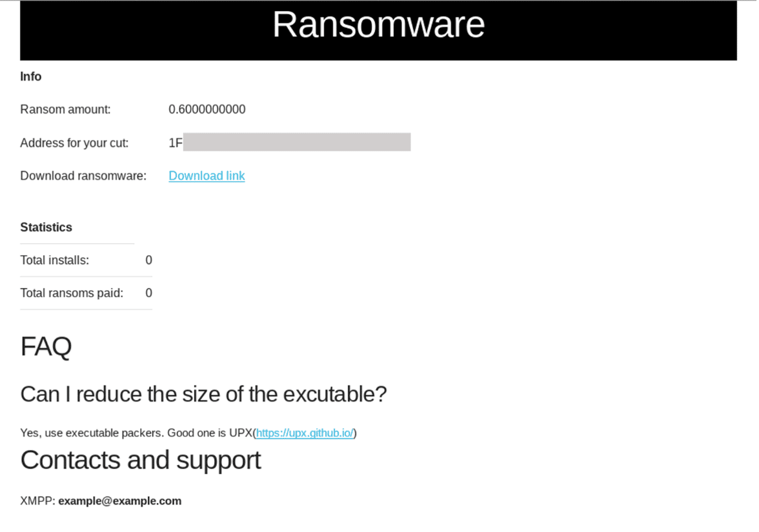Click the example@example.com XMPP address
This screenshot has width=759, height=532.
tap(119, 501)
